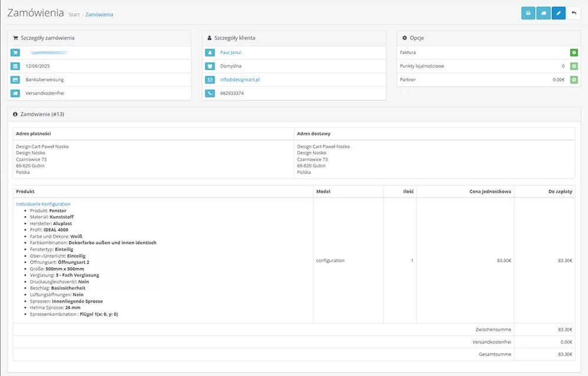Click the truck shipping list button
588x376 pixels.
coord(543,13)
